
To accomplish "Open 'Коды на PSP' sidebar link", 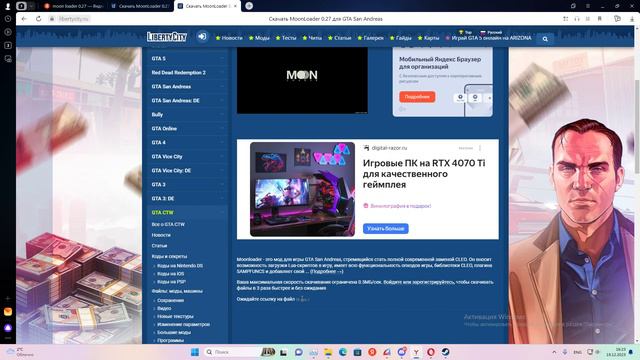I will pyautogui.click(x=171, y=282).
